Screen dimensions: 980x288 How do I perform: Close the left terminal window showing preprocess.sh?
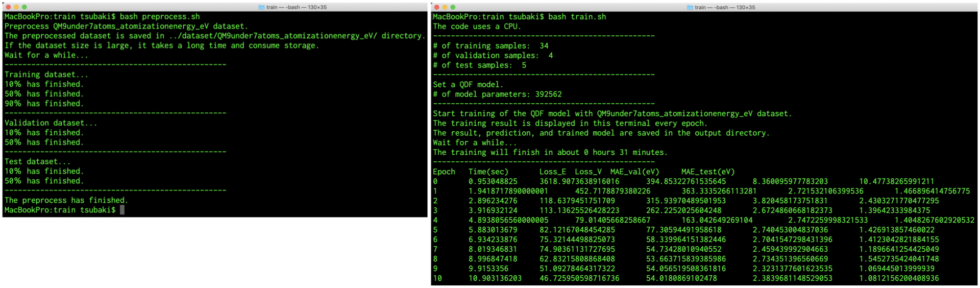[8, 7]
